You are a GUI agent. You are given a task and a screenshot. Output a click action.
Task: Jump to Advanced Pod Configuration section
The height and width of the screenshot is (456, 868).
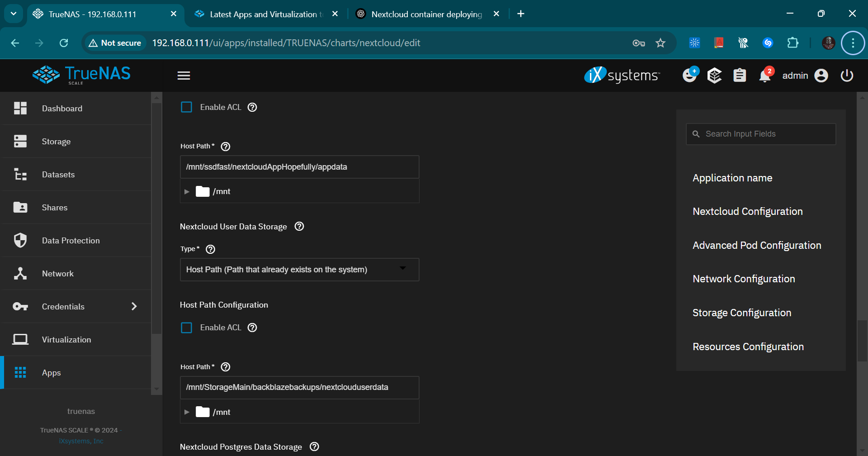click(757, 245)
